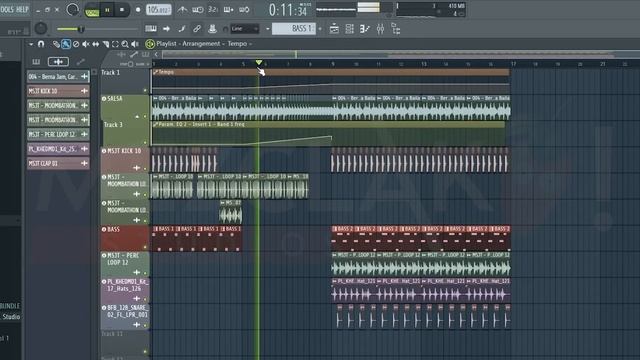
Task: Select 004 - Berna Jam picker item
Action: click(x=58, y=76)
